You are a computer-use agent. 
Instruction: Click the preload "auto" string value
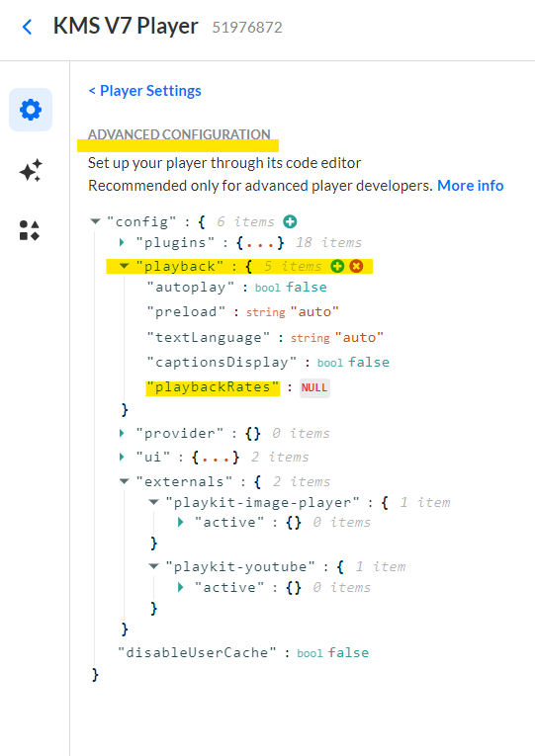(314, 312)
